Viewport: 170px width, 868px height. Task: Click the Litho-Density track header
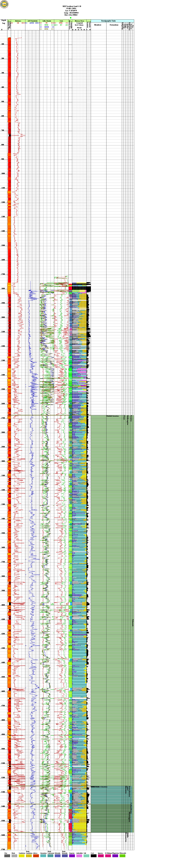click(x=47, y=21)
